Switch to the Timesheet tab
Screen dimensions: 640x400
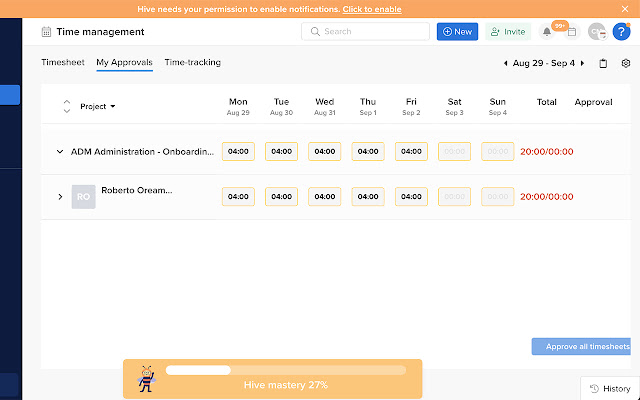click(x=63, y=62)
